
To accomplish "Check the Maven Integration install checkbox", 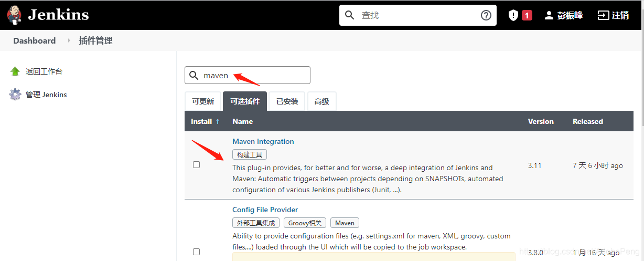I will (196, 164).
